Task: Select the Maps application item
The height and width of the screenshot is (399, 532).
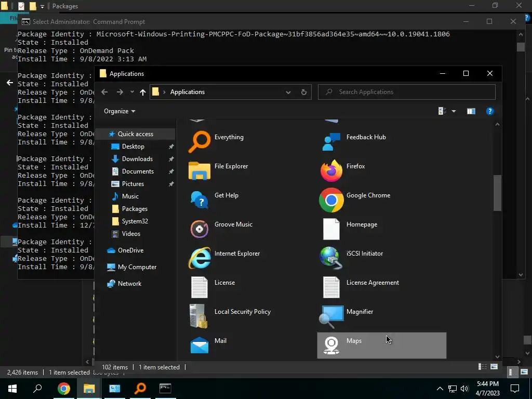Action: [x=382, y=345]
